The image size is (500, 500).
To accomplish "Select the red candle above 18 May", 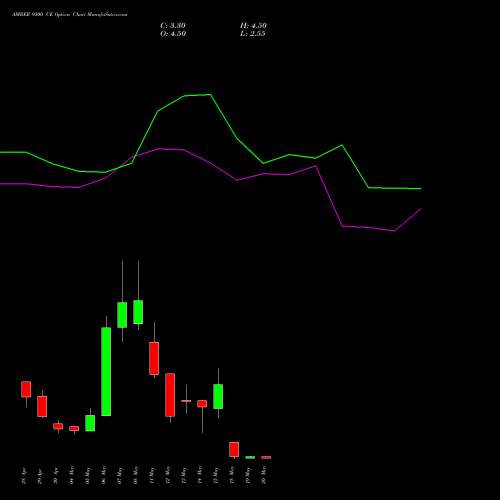I will click(234, 449).
